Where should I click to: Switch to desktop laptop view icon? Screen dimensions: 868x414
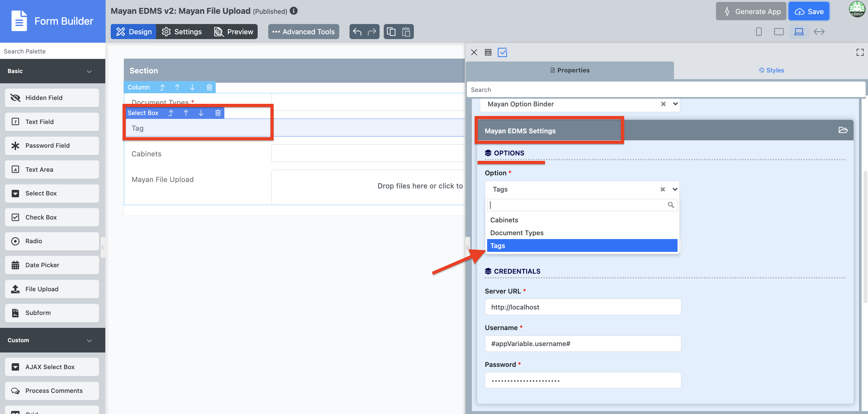[x=799, y=32]
